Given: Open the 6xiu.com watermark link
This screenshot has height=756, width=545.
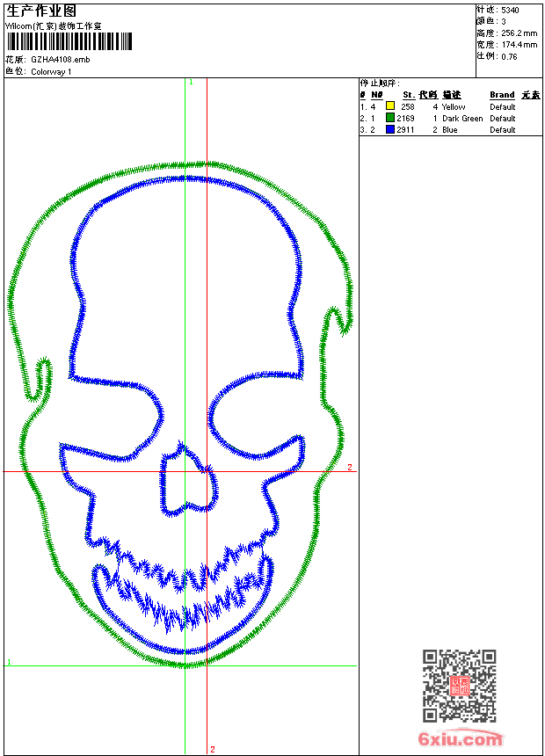Looking at the screenshot, I should tap(461, 739).
